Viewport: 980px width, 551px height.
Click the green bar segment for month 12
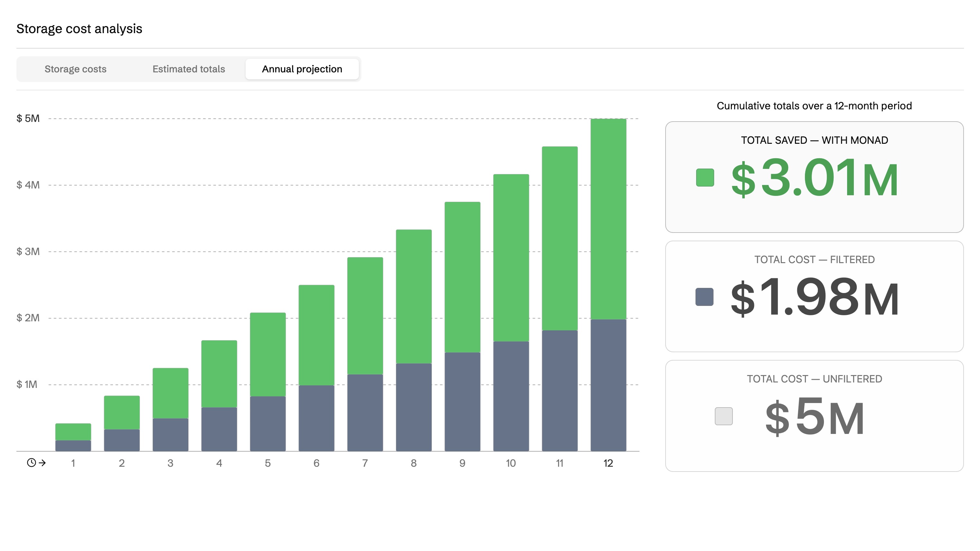tap(608, 219)
